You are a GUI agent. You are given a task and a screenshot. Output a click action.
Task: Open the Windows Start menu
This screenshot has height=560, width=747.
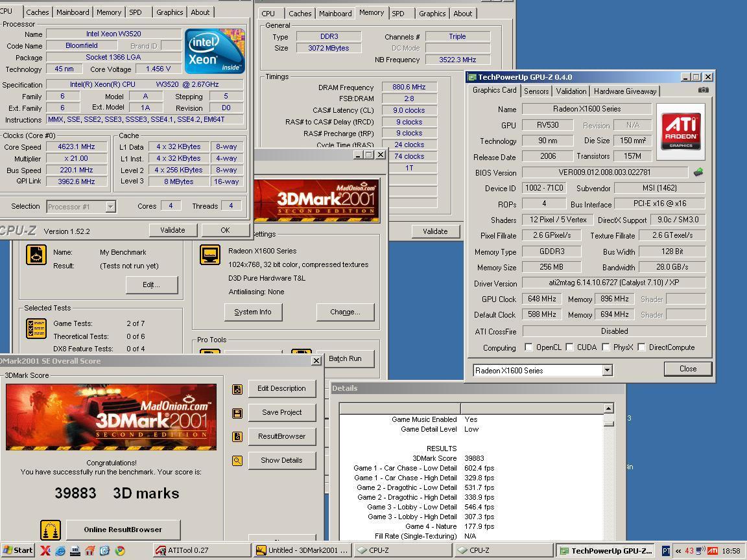17,550
